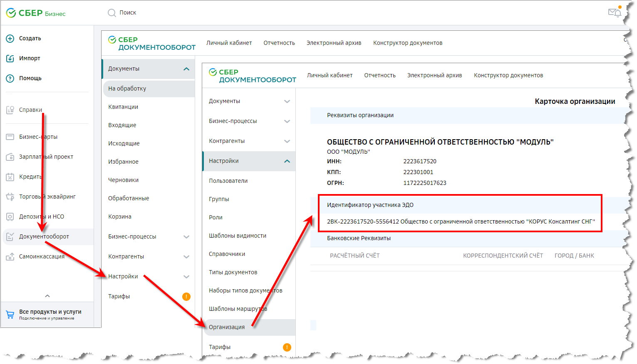Click the Создать plus icon

(x=10, y=39)
